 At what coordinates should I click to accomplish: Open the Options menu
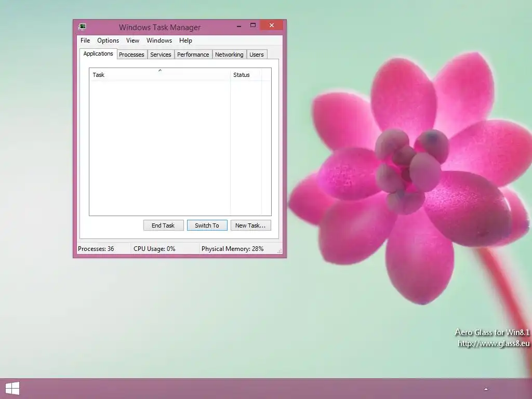coord(108,41)
